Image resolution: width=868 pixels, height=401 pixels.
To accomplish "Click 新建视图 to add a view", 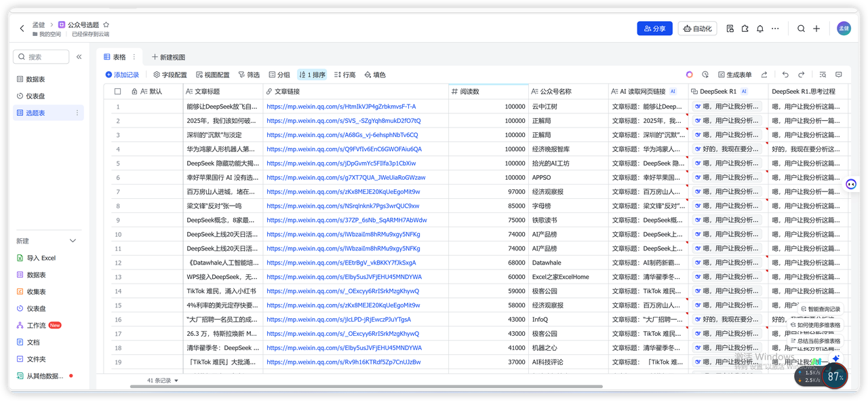I will [x=168, y=57].
